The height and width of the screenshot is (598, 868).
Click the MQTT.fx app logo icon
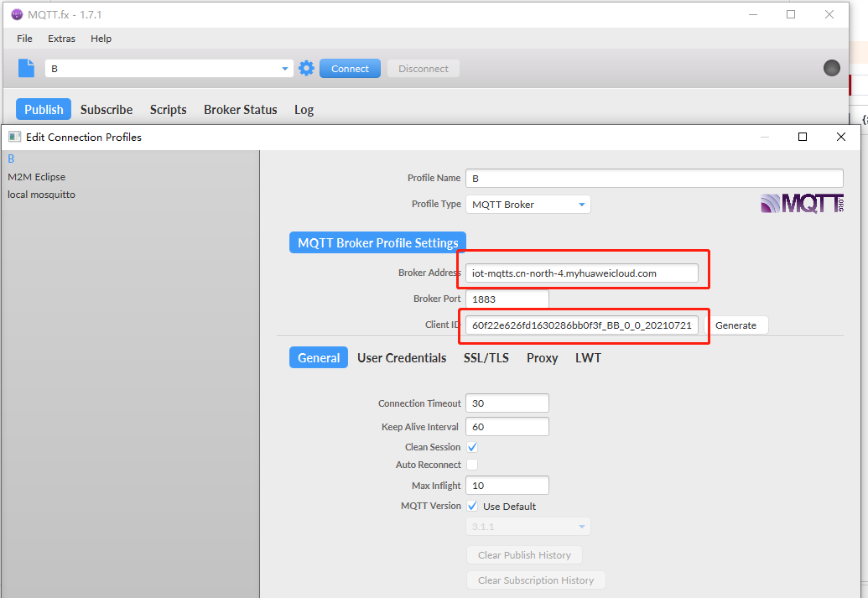coord(17,14)
